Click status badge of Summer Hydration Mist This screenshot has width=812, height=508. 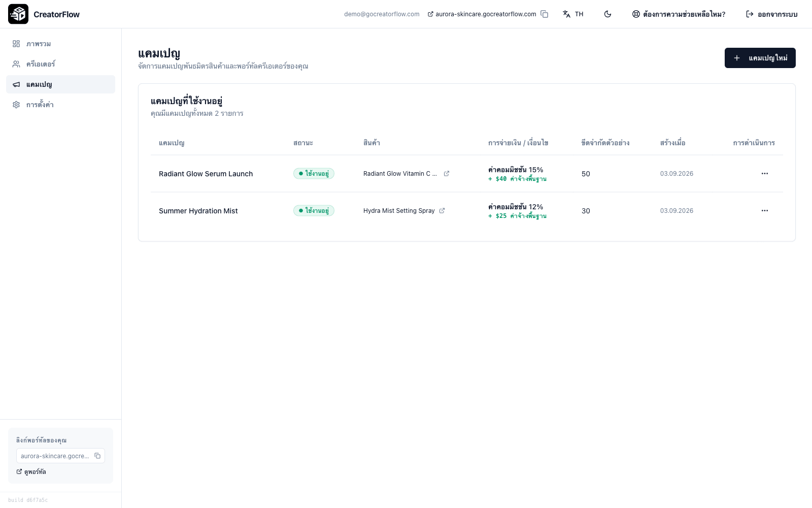(x=314, y=211)
